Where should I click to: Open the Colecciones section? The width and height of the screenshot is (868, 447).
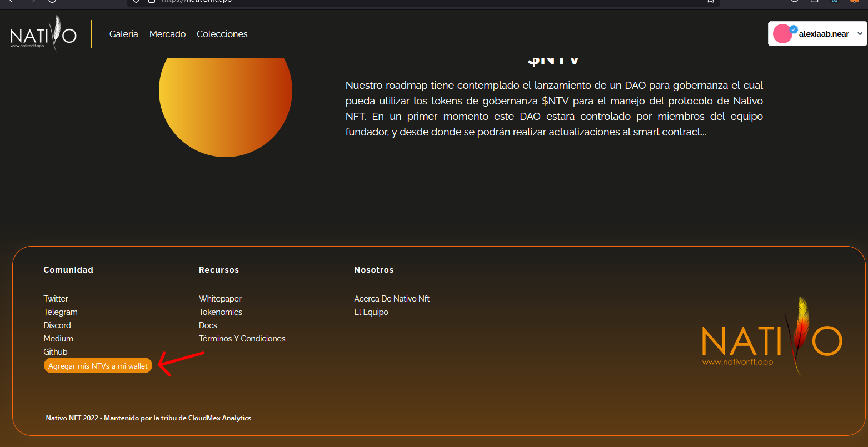(222, 34)
